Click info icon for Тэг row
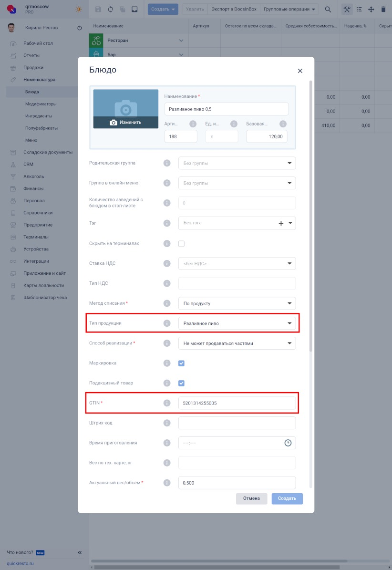Screen dimensions: 392x570 pyautogui.click(x=167, y=223)
